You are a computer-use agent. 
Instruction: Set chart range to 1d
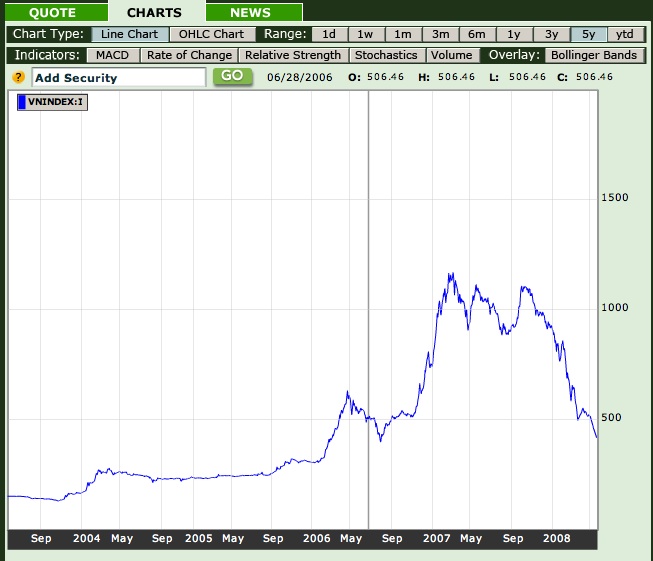(x=328, y=34)
